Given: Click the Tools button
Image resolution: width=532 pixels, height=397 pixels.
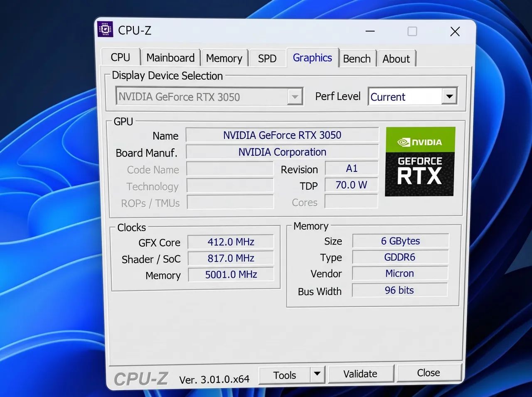Looking at the screenshot, I should (x=285, y=375).
